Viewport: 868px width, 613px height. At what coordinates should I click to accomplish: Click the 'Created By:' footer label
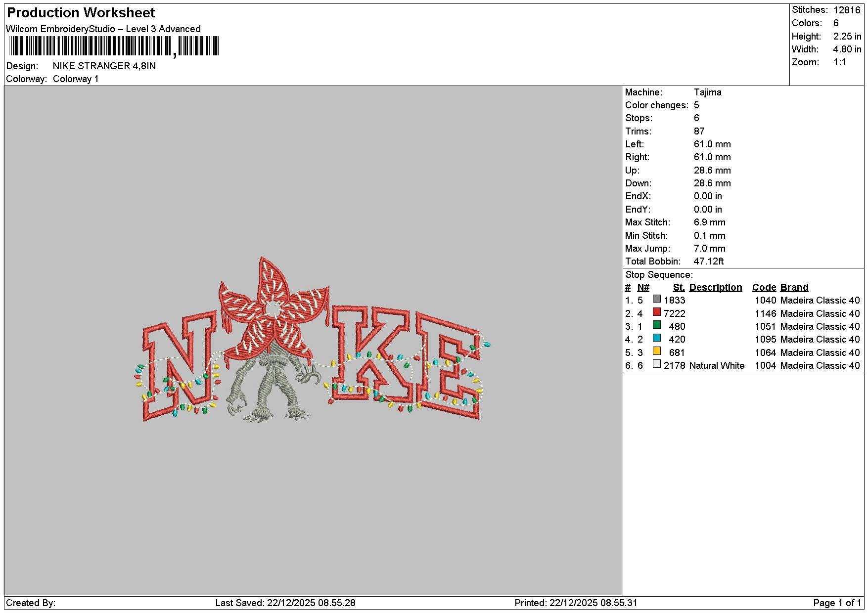click(x=31, y=603)
